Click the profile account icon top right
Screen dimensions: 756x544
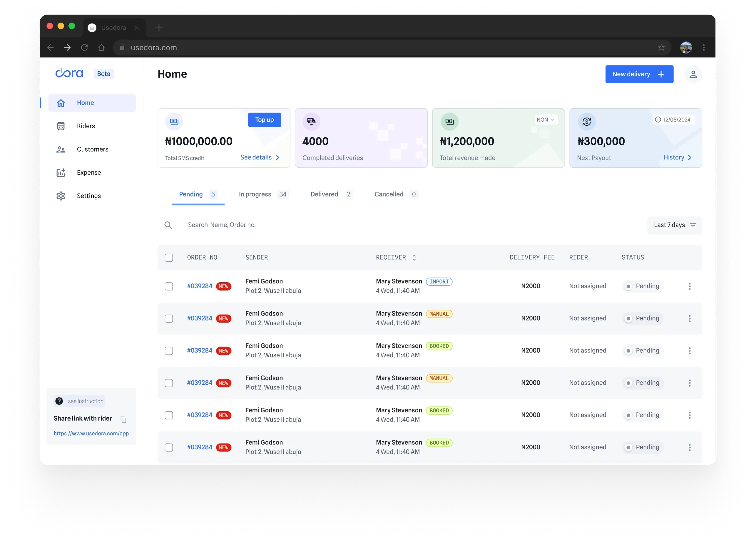(x=693, y=74)
